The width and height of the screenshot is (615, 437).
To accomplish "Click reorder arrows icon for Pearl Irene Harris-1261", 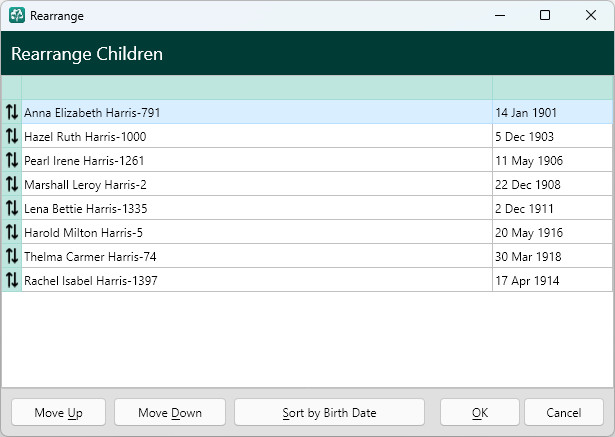I will click(x=12, y=160).
